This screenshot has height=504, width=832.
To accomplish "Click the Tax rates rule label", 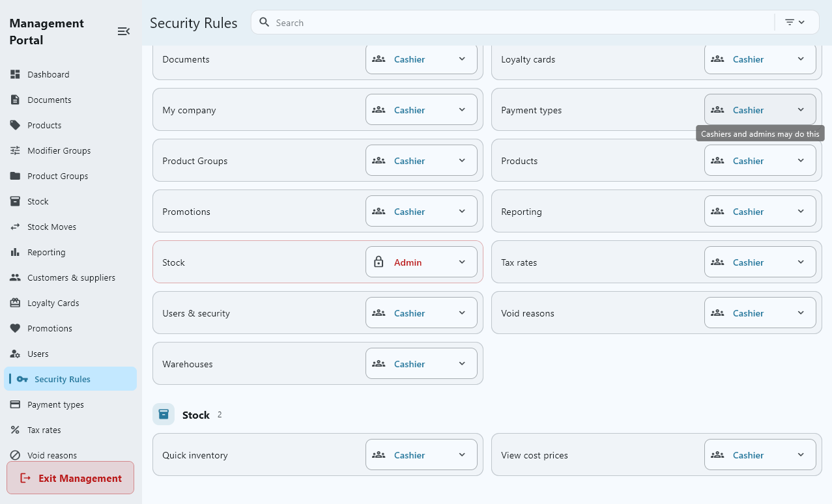I will [519, 262].
